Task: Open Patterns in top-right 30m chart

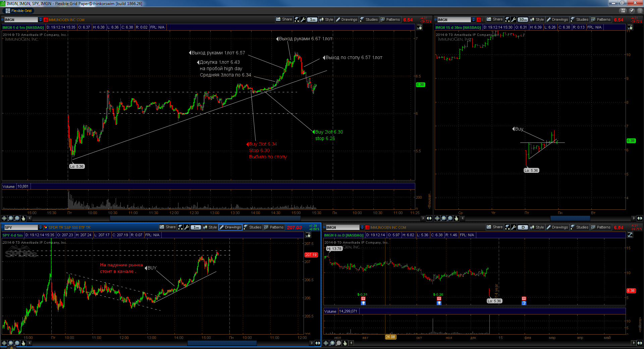Action: click(601, 19)
